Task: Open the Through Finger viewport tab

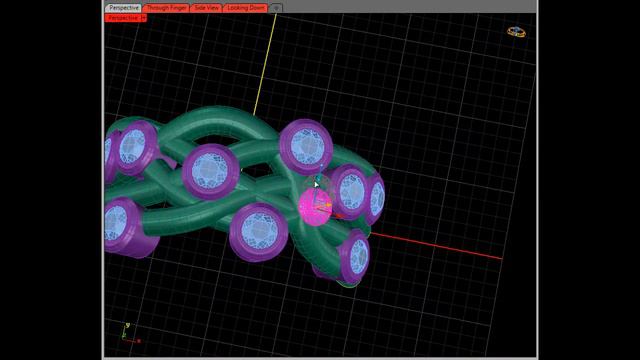Action: coord(166,8)
